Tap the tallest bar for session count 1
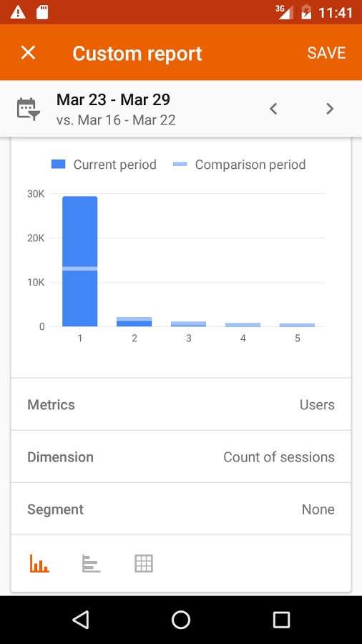This screenshot has height=644, width=362. pyautogui.click(x=80, y=261)
